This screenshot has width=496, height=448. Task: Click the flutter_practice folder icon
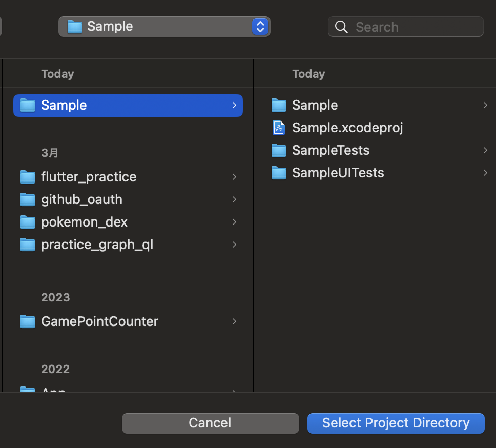click(27, 177)
